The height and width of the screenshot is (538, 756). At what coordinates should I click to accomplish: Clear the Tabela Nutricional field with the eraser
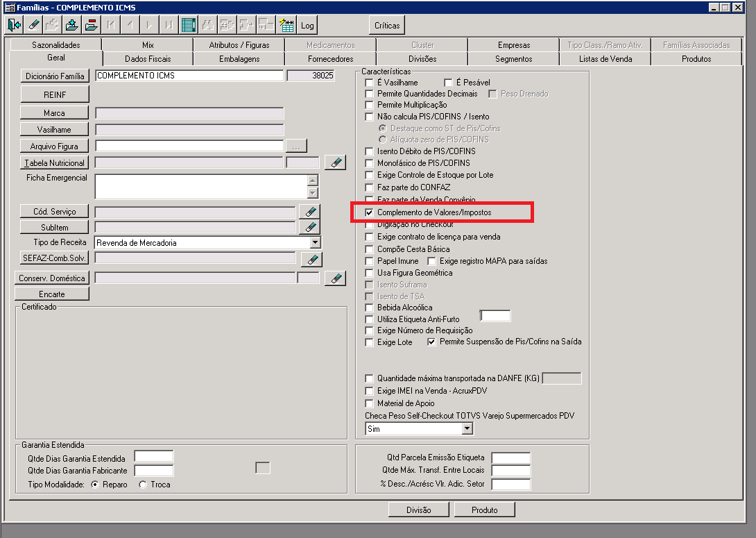[x=335, y=162]
